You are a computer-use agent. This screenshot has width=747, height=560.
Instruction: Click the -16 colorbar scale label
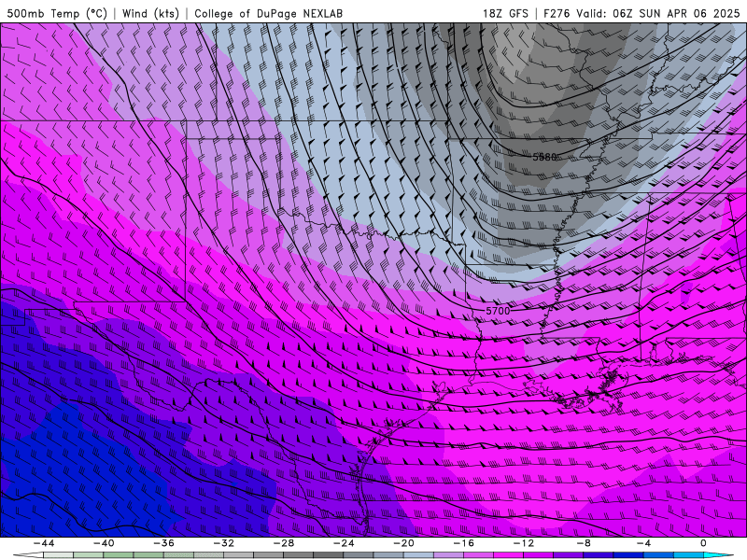click(463, 543)
